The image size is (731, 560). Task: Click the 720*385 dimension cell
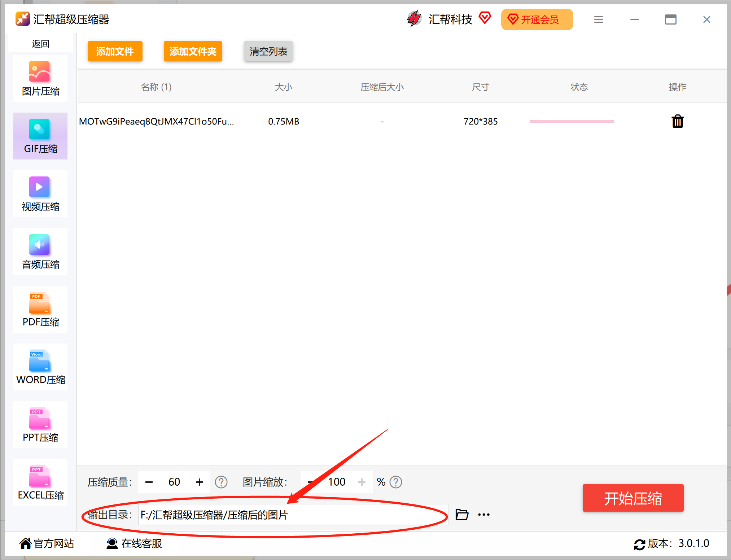481,121
